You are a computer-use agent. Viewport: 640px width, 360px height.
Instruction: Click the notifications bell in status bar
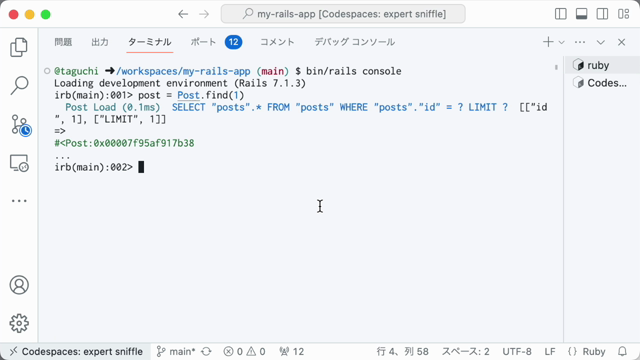(622, 351)
